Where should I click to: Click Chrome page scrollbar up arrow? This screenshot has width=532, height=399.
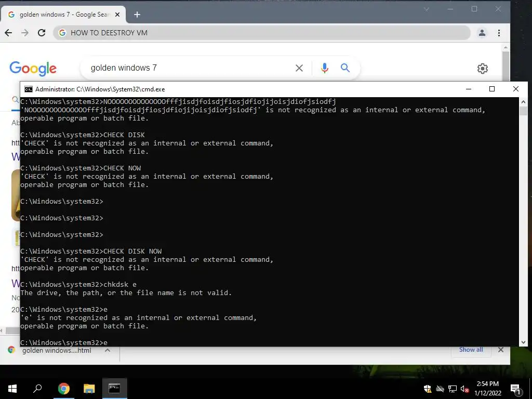[x=506, y=47]
